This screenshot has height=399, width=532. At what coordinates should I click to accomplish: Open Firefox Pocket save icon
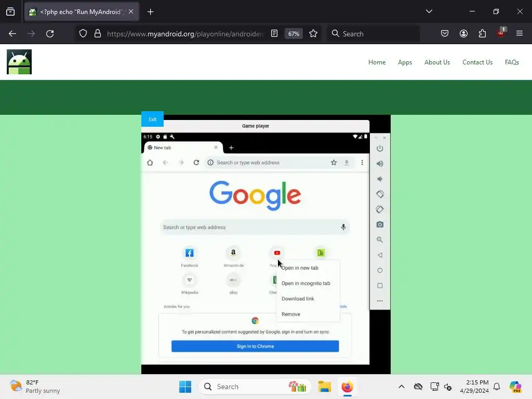(x=445, y=34)
